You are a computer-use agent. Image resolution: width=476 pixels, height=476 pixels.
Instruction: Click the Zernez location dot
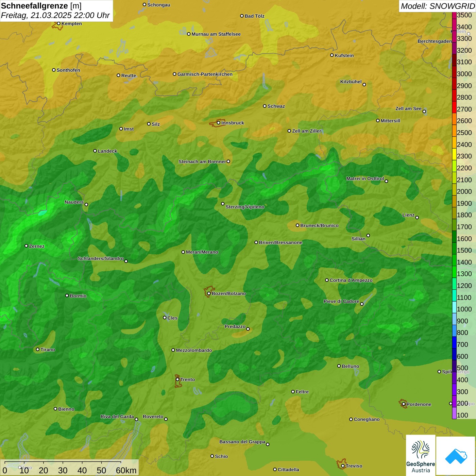pos(26,246)
